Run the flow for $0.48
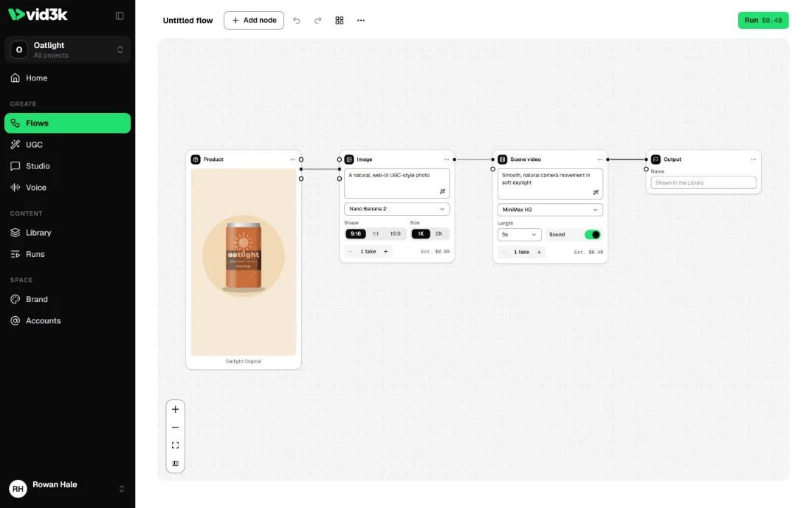Screen dimensions: 812x508 (763, 20)
